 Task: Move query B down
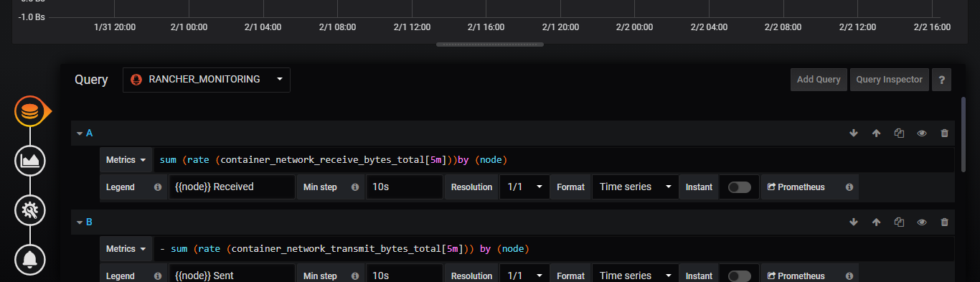[x=854, y=222]
